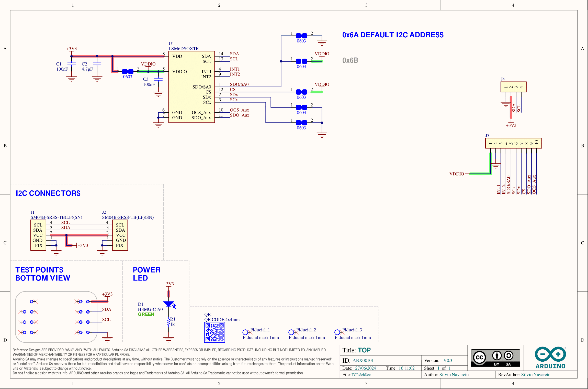This screenshot has height=389, width=588.
Task: Select the CC BY-SA license icon
Action: point(495,358)
